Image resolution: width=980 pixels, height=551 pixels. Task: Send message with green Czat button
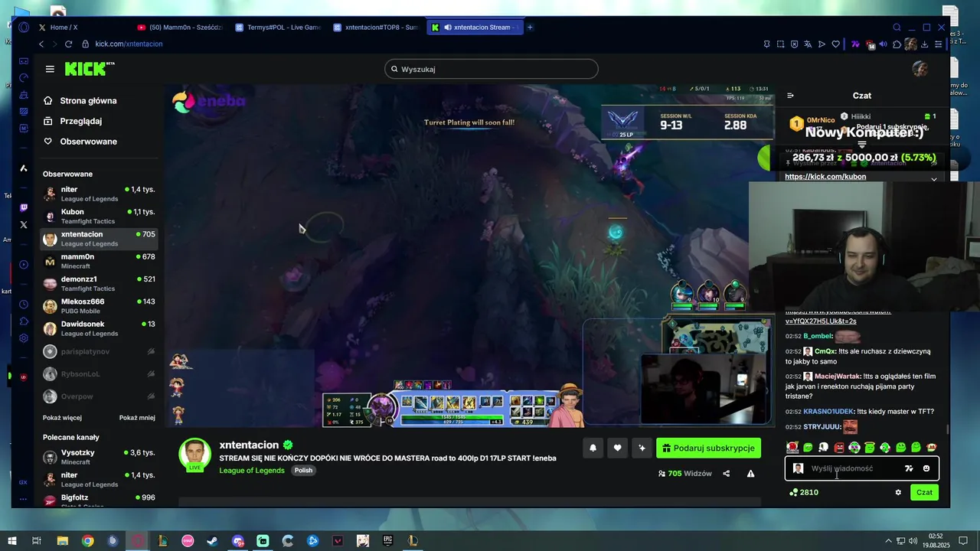point(925,492)
